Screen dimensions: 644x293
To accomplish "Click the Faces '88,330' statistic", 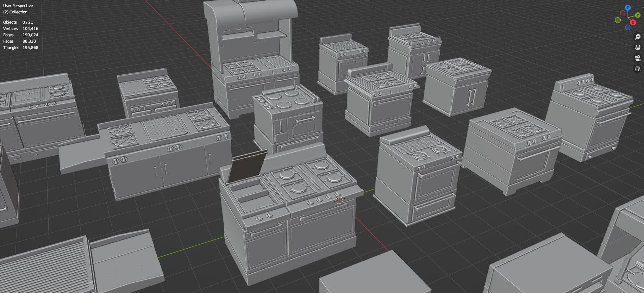I will [x=29, y=41].
